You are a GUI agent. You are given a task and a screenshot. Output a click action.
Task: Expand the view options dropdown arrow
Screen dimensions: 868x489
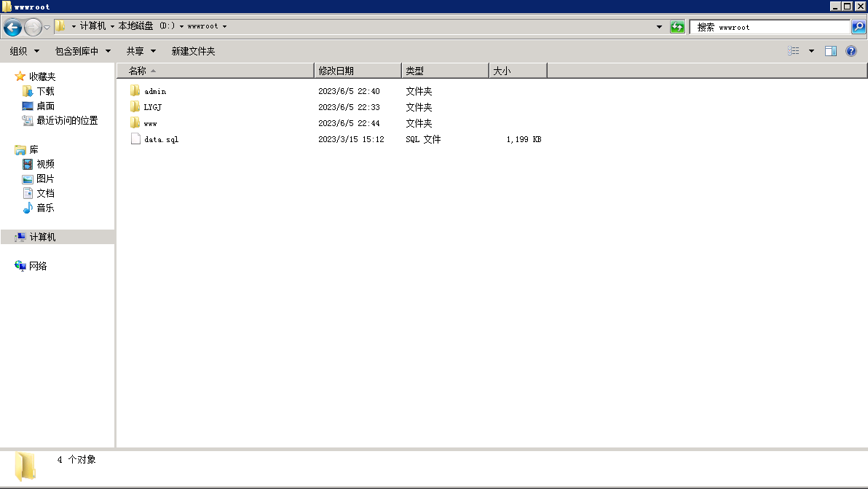pyautogui.click(x=811, y=51)
